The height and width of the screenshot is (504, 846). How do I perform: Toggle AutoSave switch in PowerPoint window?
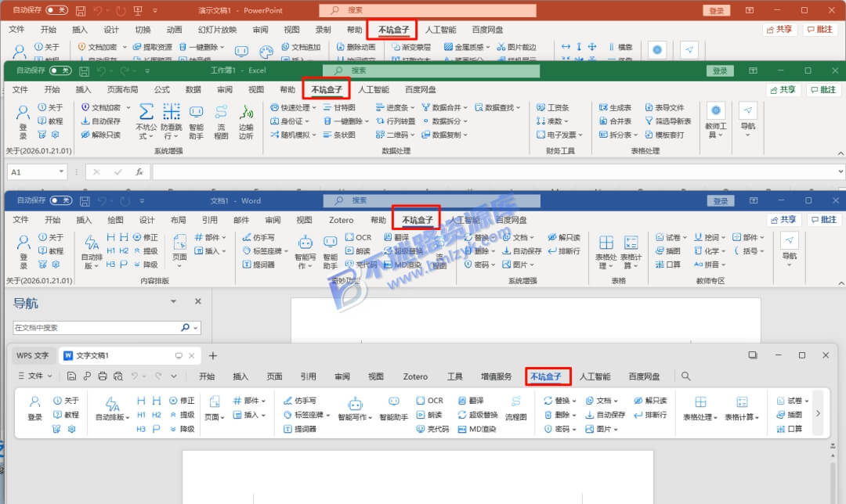click(56, 9)
